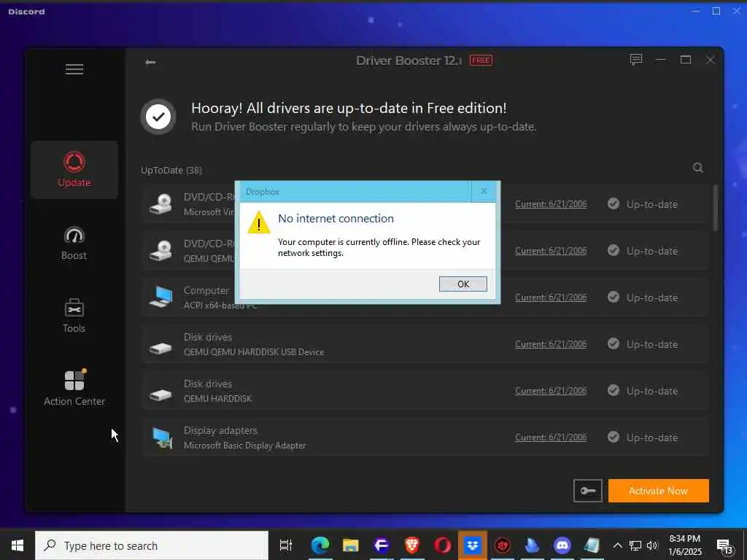The height and width of the screenshot is (560, 747).
Task: Open Opera browser from taskbar
Action: click(x=442, y=545)
